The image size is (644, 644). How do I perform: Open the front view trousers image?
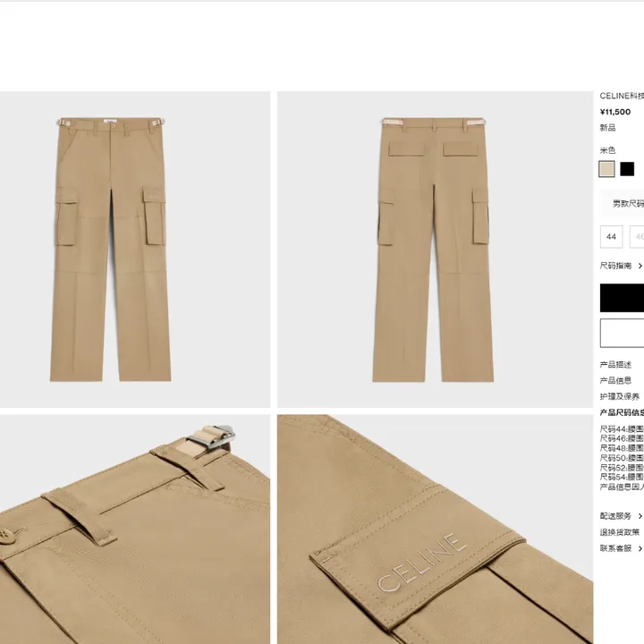pyautogui.click(x=135, y=250)
